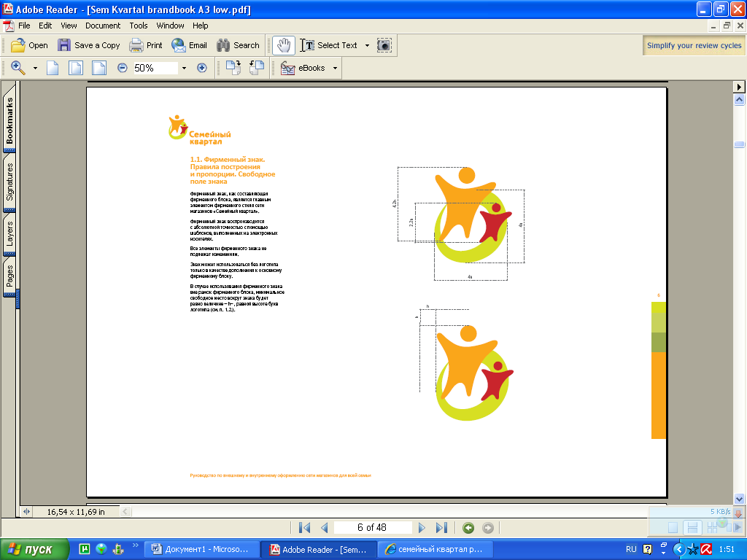Click green Previous View button
This screenshot has height=560, width=747.
[x=468, y=528]
